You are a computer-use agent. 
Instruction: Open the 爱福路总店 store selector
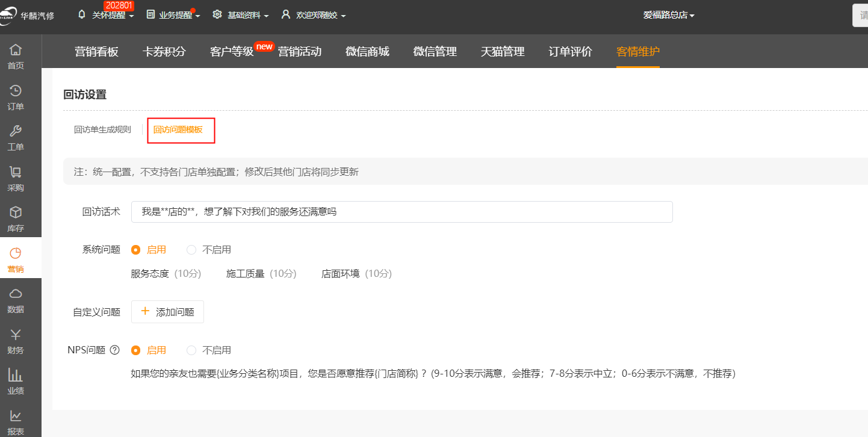(x=669, y=15)
